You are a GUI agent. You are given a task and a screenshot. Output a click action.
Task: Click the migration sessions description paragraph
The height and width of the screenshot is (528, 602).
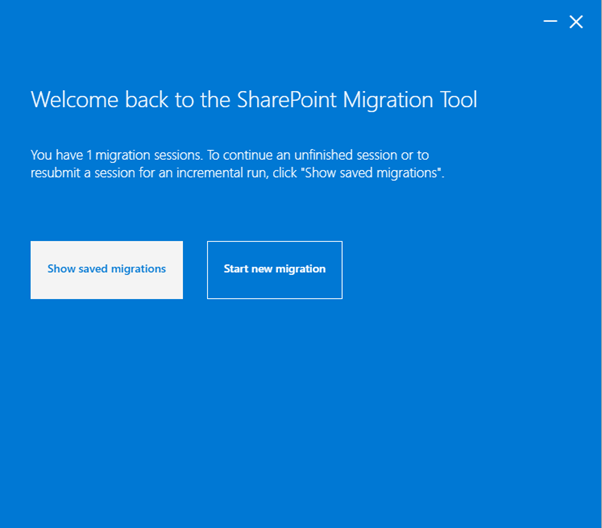[x=237, y=164]
